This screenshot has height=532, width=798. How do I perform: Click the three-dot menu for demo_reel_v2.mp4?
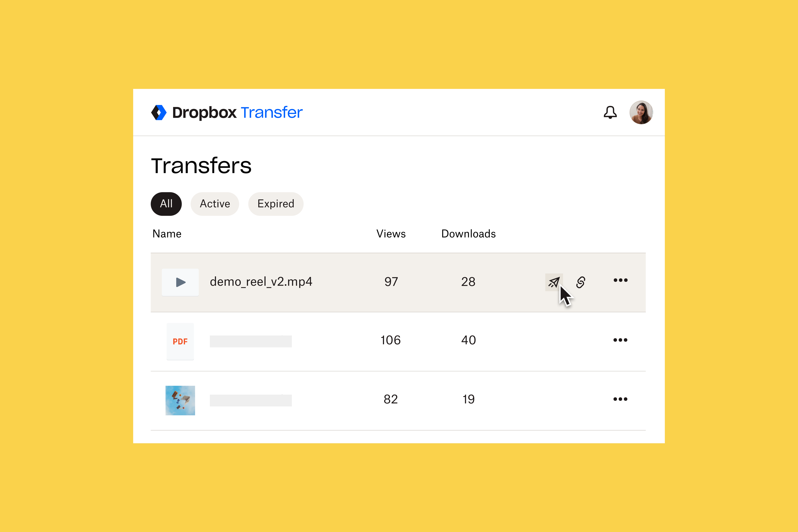pyautogui.click(x=622, y=281)
